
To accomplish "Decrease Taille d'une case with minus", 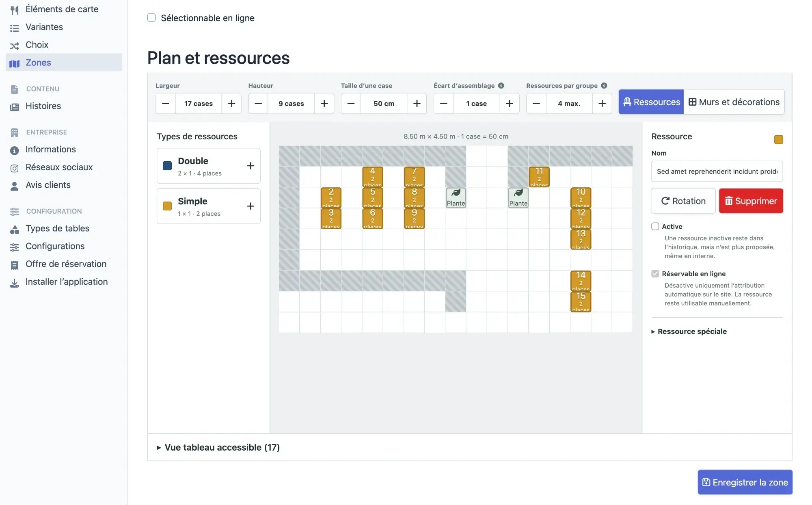I will [351, 104].
